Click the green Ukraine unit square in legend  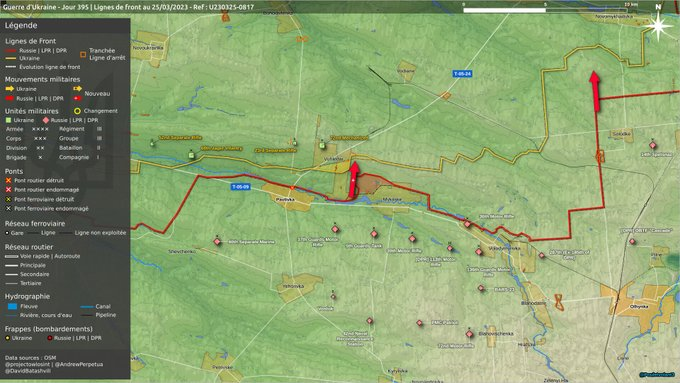click(8, 120)
